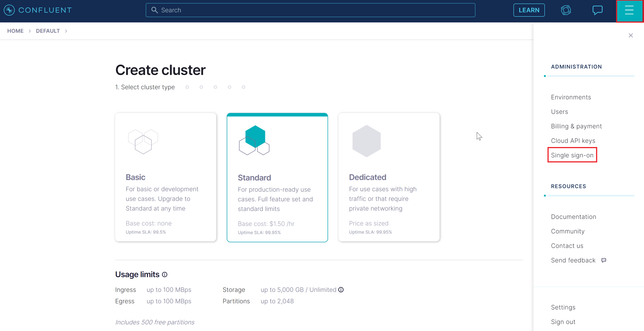Viewport: 644px width, 331px height.
Task: Click Sign out in side panel
Action: coord(563,322)
